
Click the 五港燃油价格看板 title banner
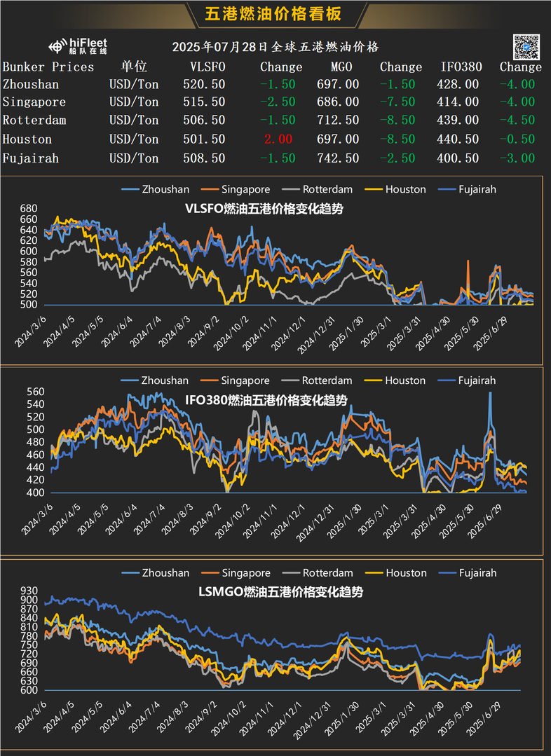(x=275, y=15)
